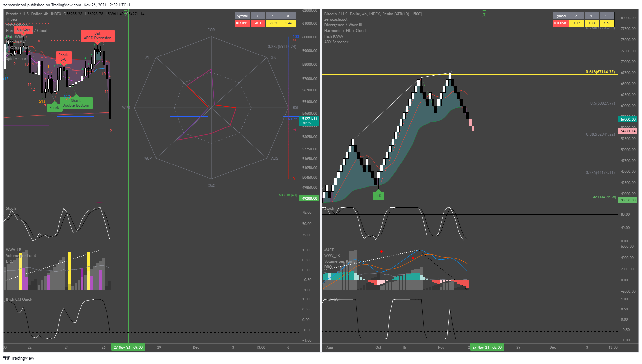The image size is (642, 364).
Task: Click the red Gartley pattern label
Action: tap(23, 29)
